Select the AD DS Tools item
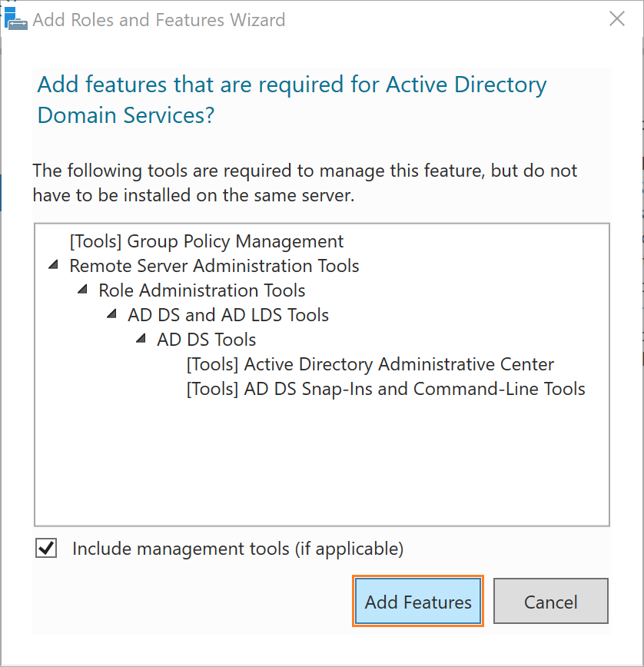Image resolution: width=644 pixels, height=667 pixels. [206, 340]
